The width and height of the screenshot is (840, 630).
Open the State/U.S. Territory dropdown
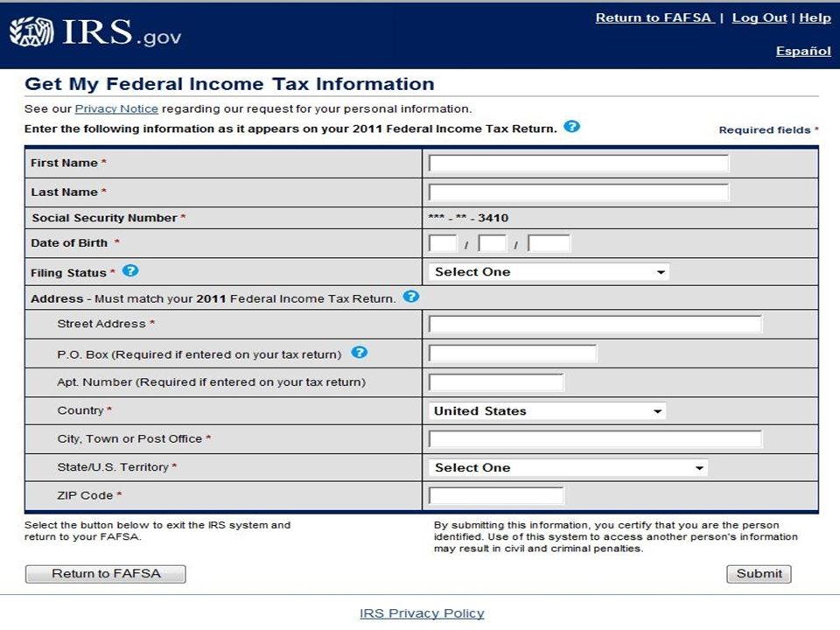(568, 467)
